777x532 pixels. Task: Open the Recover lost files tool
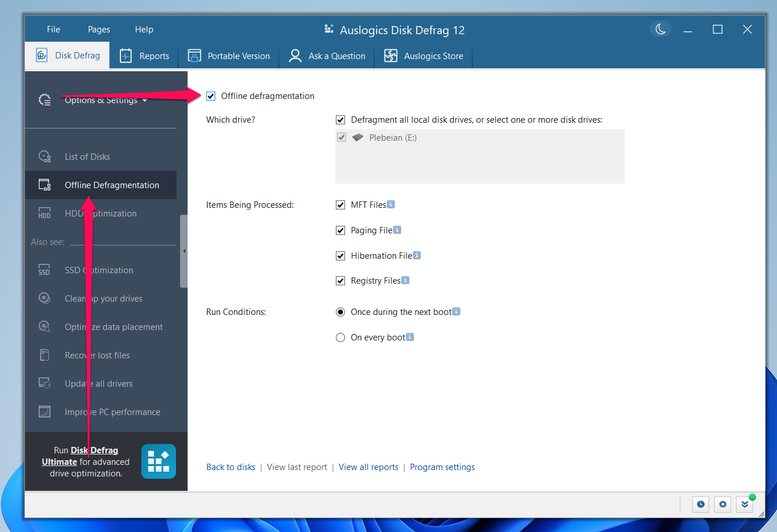tap(44, 355)
